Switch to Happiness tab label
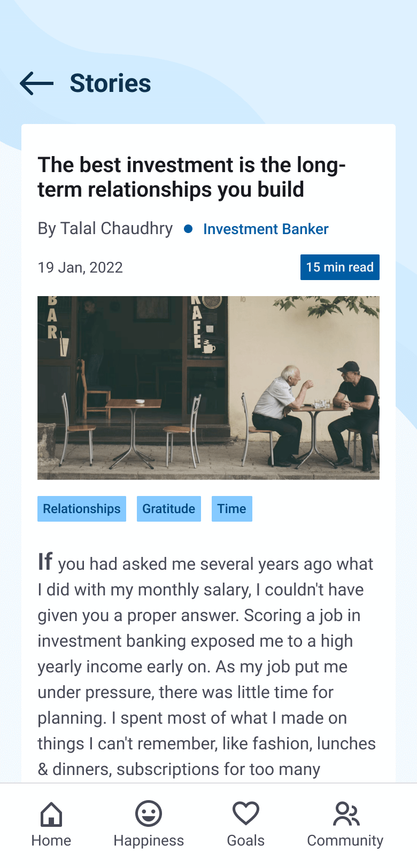This screenshot has width=417, height=868. [x=149, y=840]
